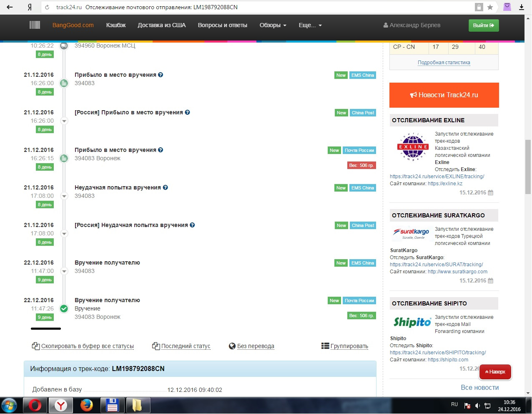Viewport: 532px width, 414px height.
Task: Open Opera from the taskbar
Action: tap(35, 405)
